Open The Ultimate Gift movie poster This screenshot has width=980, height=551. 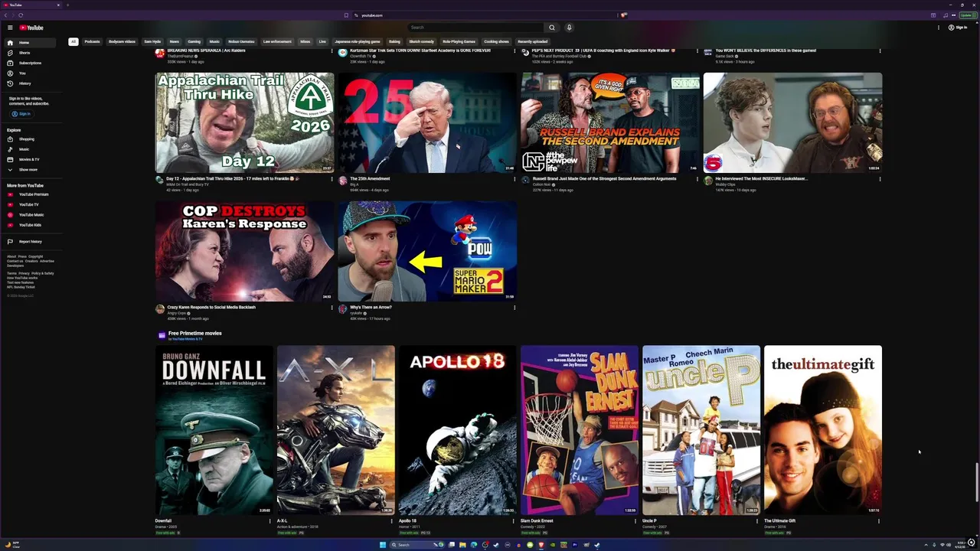click(823, 430)
